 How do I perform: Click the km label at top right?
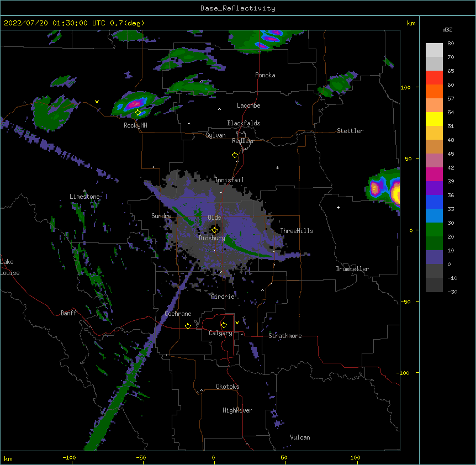(411, 23)
